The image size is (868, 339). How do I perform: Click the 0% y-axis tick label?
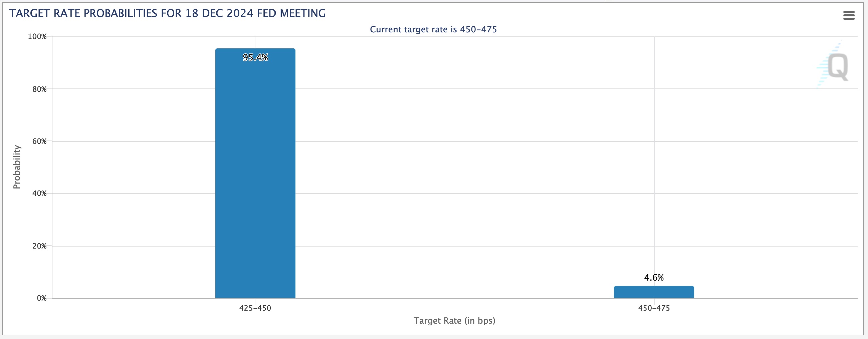pyautogui.click(x=42, y=298)
